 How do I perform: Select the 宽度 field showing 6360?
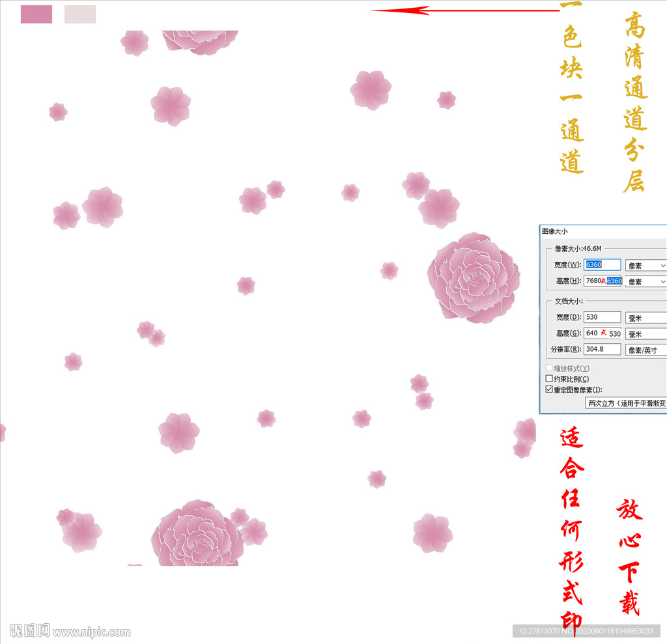[x=601, y=264]
